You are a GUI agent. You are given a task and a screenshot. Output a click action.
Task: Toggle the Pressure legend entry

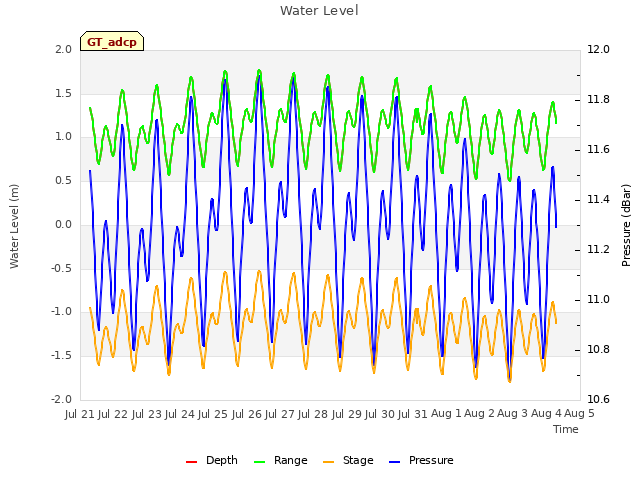tap(421, 460)
